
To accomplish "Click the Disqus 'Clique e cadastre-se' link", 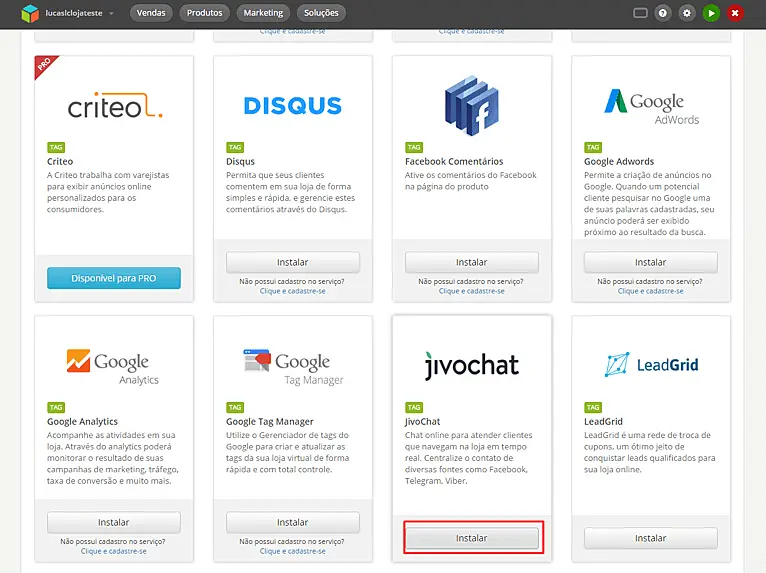I will pyautogui.click(x=292, y=291).
